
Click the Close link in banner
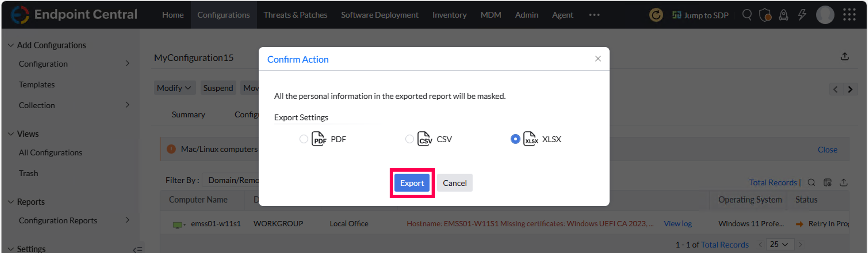click(x=827, y=150)
